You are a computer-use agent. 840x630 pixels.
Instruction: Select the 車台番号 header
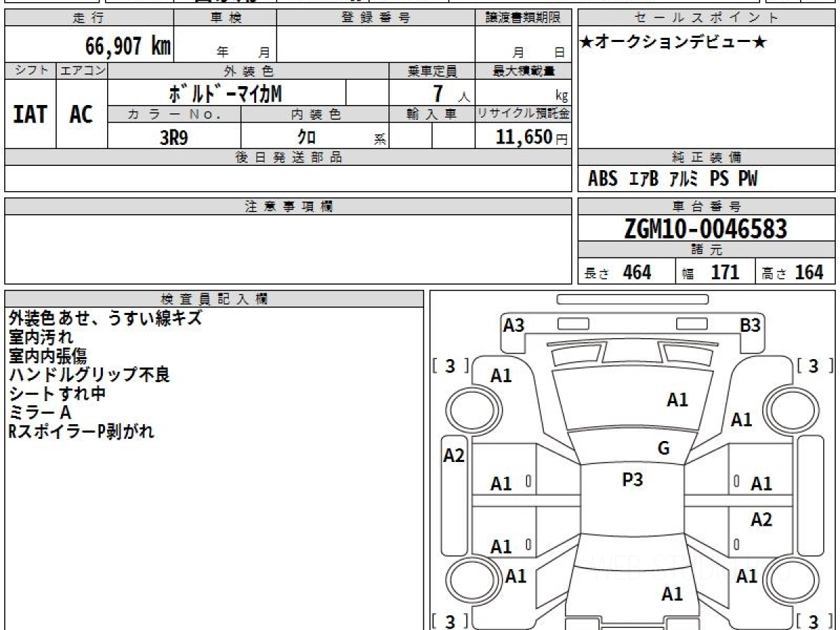(x=707, y=206)
